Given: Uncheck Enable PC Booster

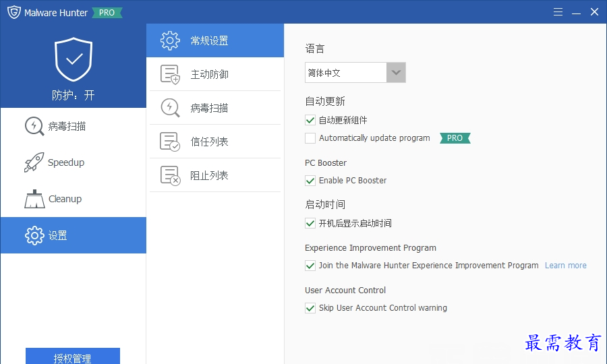Looking at the screenshot, I should [x=310, y=181].
